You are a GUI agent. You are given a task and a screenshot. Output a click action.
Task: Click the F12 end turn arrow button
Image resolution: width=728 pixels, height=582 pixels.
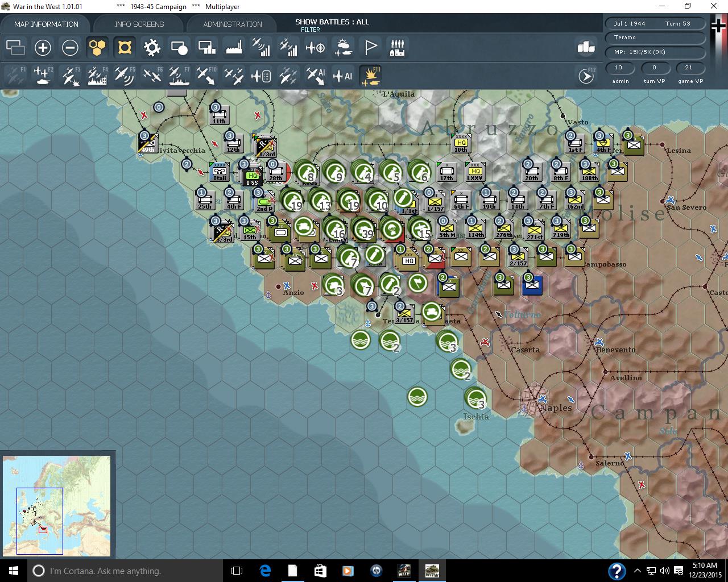(586, 76)
